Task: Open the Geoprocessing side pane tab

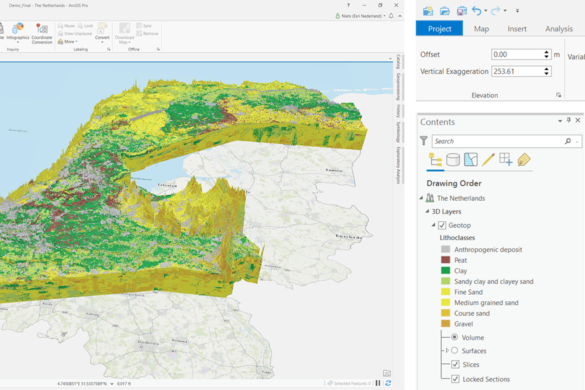Action: click(398, 87)
